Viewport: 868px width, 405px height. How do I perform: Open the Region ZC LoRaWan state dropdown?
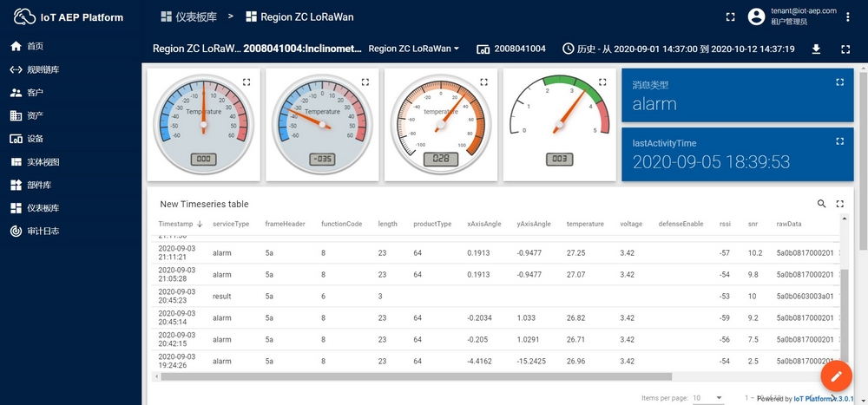click(414, 49)
